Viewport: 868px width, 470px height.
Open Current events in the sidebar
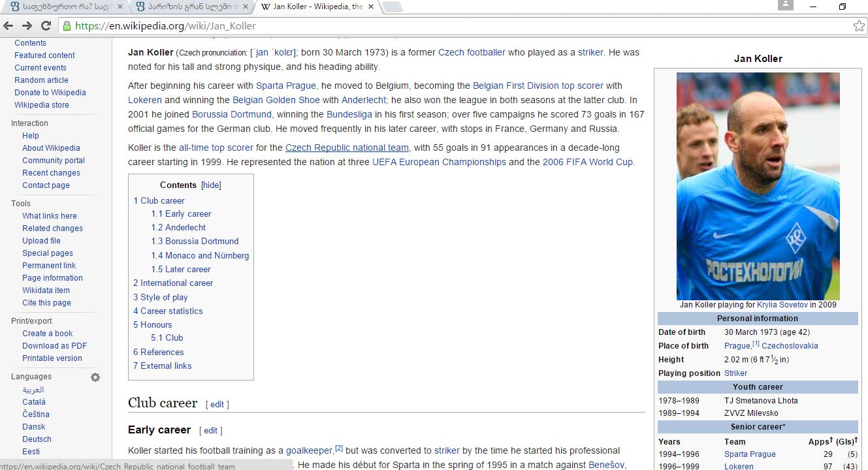coord(40,68)
